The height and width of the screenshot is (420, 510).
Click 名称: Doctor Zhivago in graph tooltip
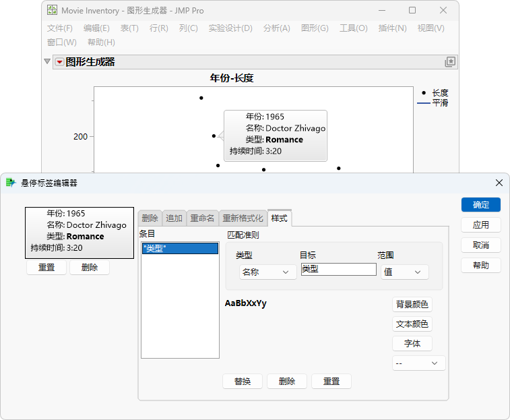coord(285,128)
